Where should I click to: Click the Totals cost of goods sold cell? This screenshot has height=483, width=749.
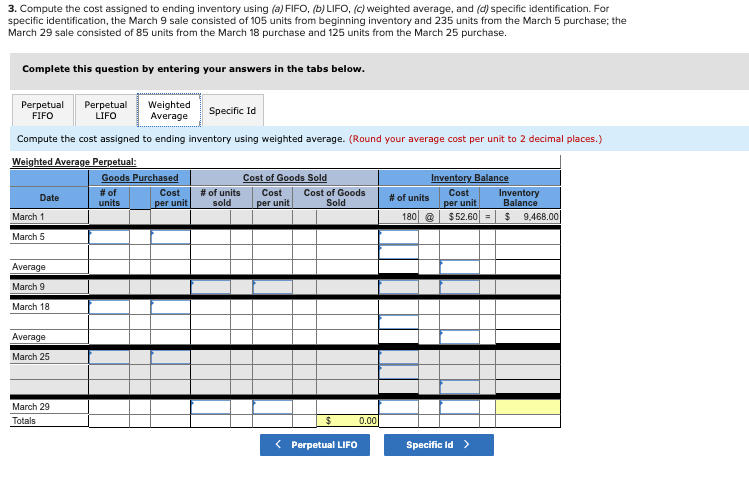(347, 421)
